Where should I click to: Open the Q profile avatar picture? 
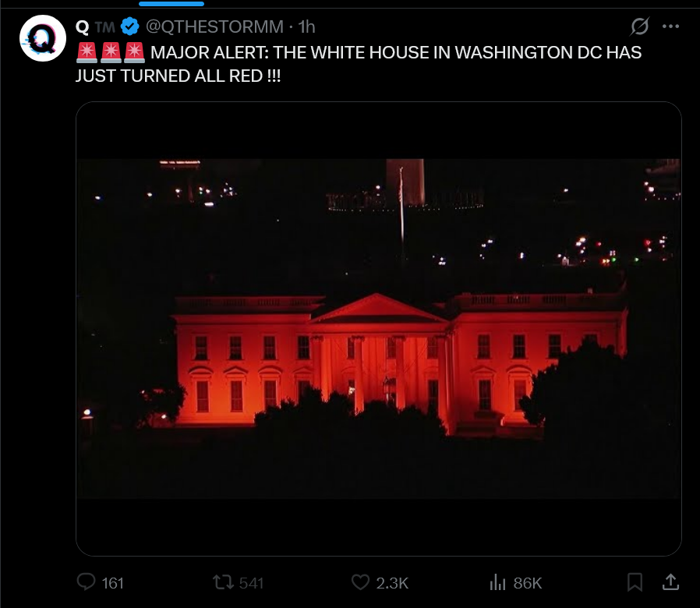point(43,38)
